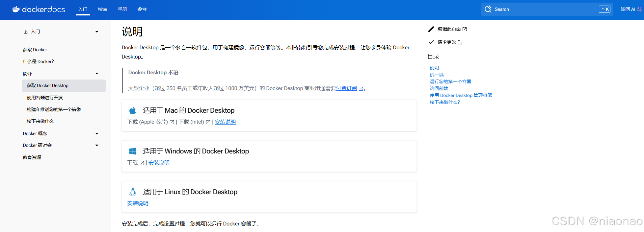Collapse the 简介 section arrow
The image size is (644, 232).
click(97, 74)
